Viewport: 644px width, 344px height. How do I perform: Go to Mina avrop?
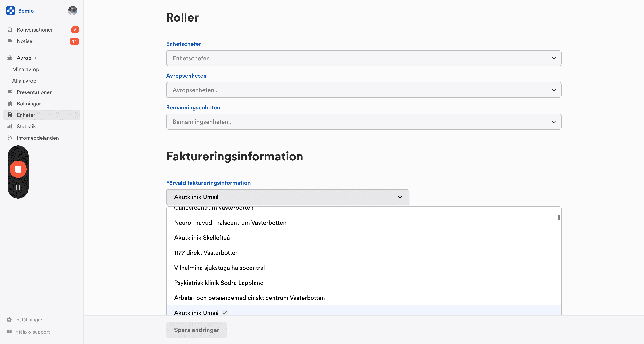coord(26,69)
